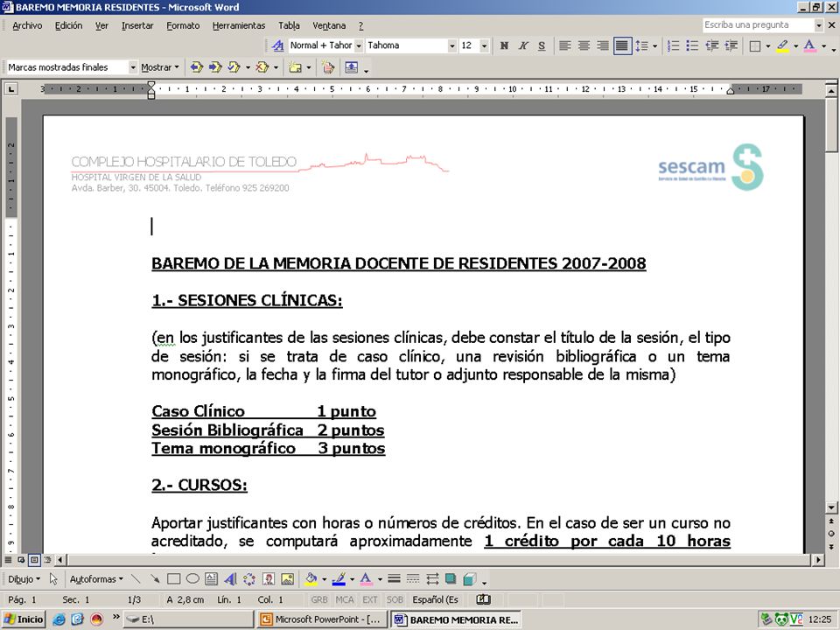
Task: Open 'Marcas mostradas finales' display dropdown
Action: tap(133, 67)
